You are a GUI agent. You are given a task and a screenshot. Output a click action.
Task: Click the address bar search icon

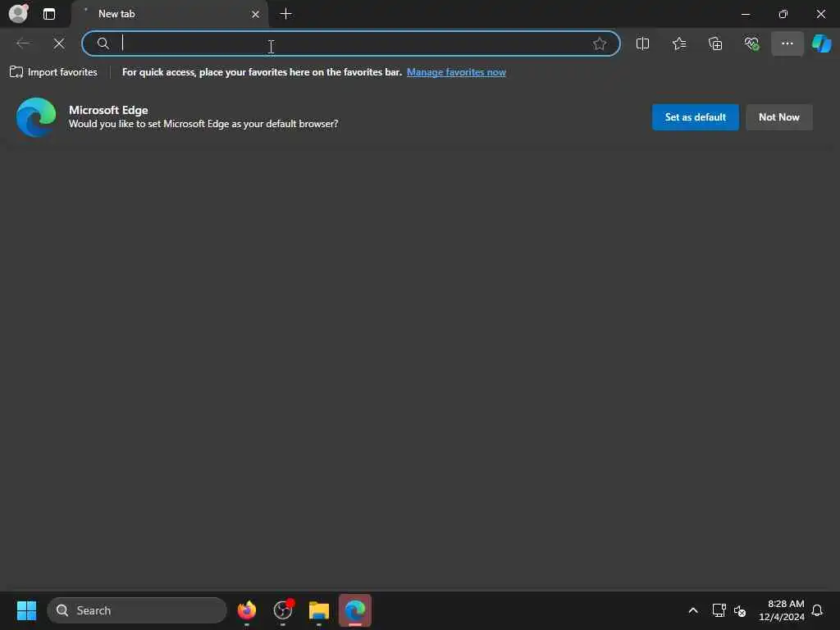tap(103, 43)
